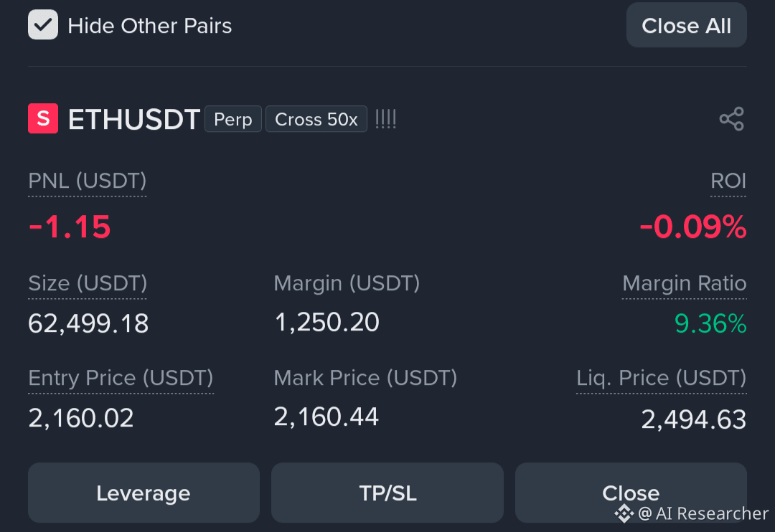The width and height of the screenshot is (775, 532).
Task: Tap the PNL (USDT) label for details
Action: 88,181
